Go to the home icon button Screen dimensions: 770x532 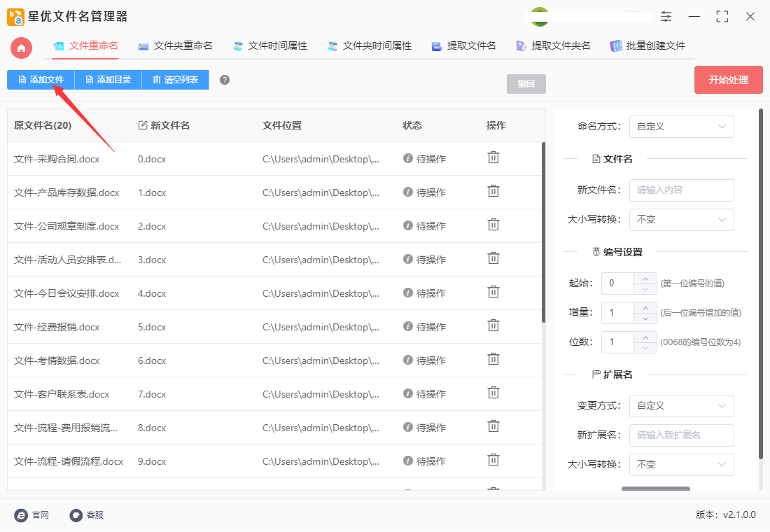click(21, 48)
